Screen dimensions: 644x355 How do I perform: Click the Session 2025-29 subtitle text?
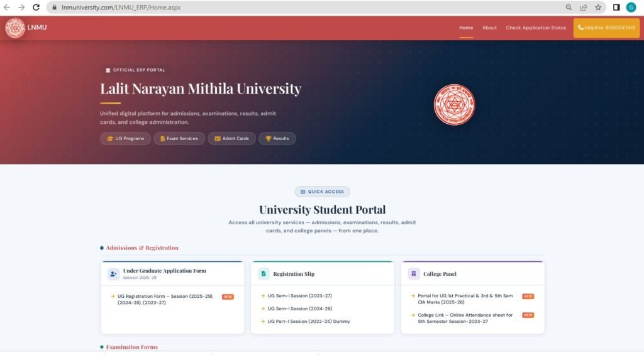click(x=140, y=278)
